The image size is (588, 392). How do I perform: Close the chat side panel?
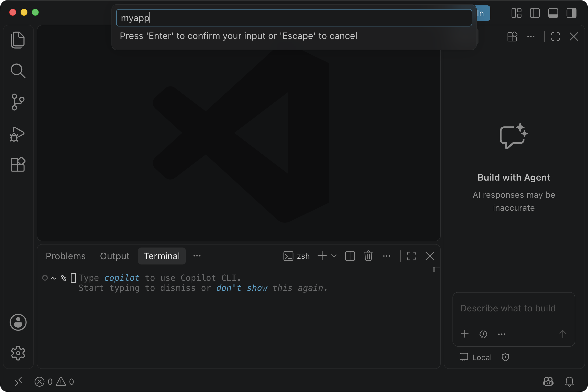pyautogui.click(x=574, y=37)
